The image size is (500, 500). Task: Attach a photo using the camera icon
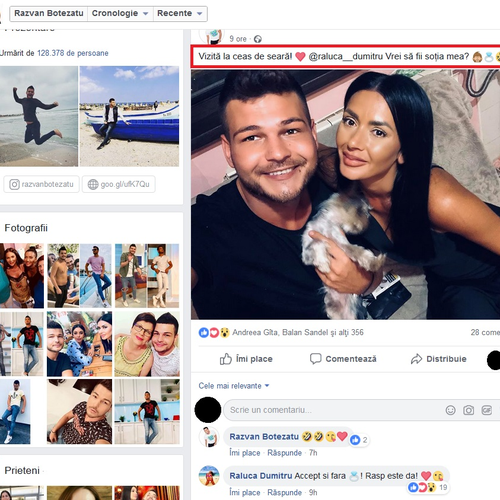click(x=468, y=410)
